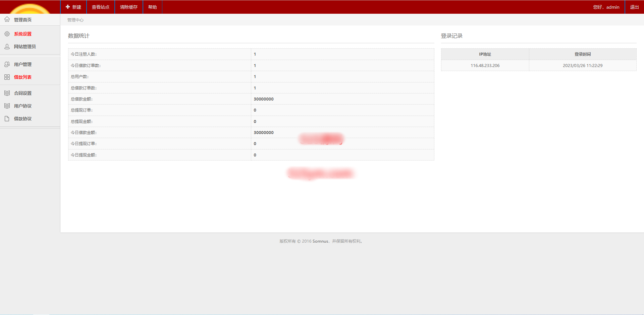Select 清除缓存 in the top bar
Image resolution: width=644 pixels, height=315 pixels.
point(129,7)
